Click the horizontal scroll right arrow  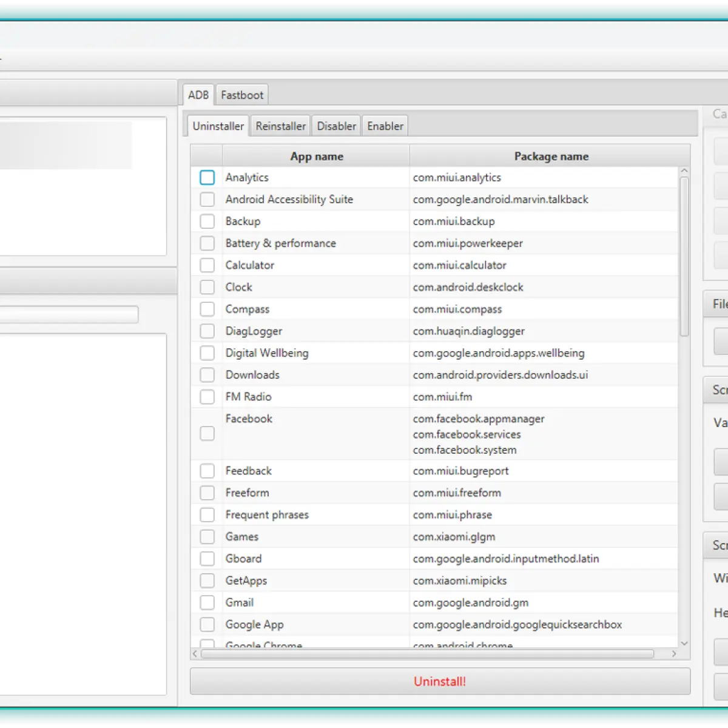coord(674,654)
